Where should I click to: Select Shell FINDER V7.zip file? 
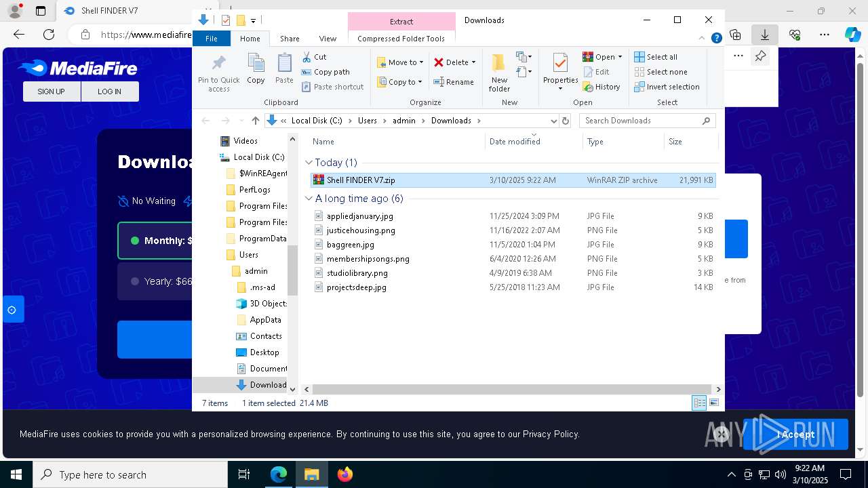[x=513, y=180]
